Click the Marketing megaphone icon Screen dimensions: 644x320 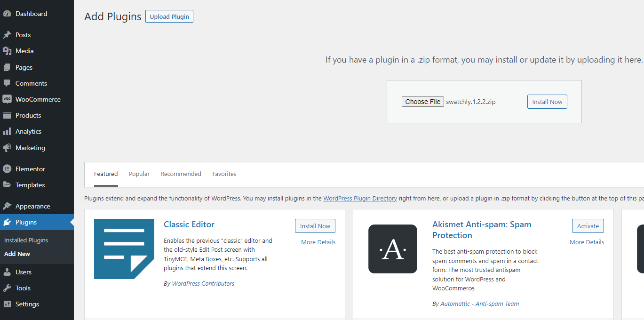coord(8,147)
